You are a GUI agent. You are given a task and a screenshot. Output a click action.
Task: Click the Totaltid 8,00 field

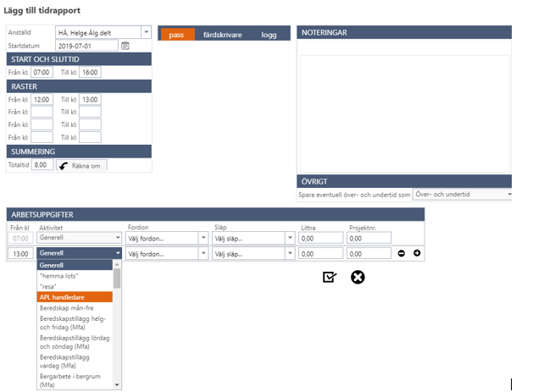click(42, 164)
